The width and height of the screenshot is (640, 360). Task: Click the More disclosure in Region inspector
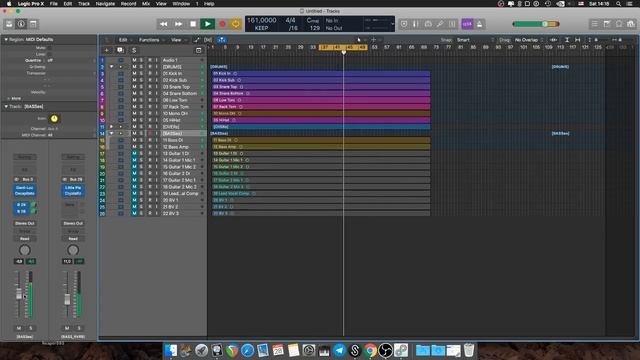[13, 98]
